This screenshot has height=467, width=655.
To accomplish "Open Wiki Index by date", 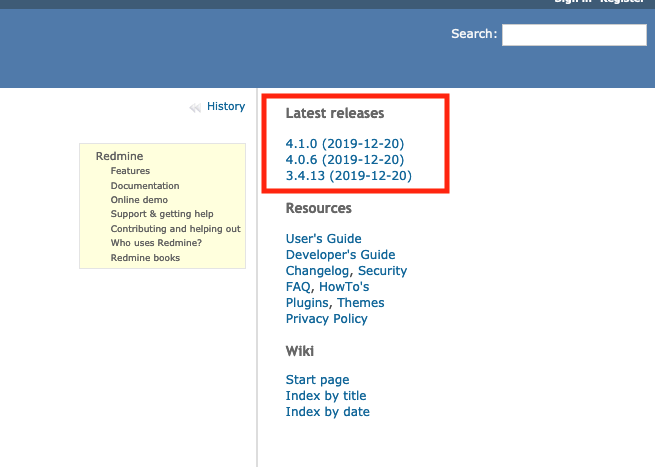I will pos(327,412).
